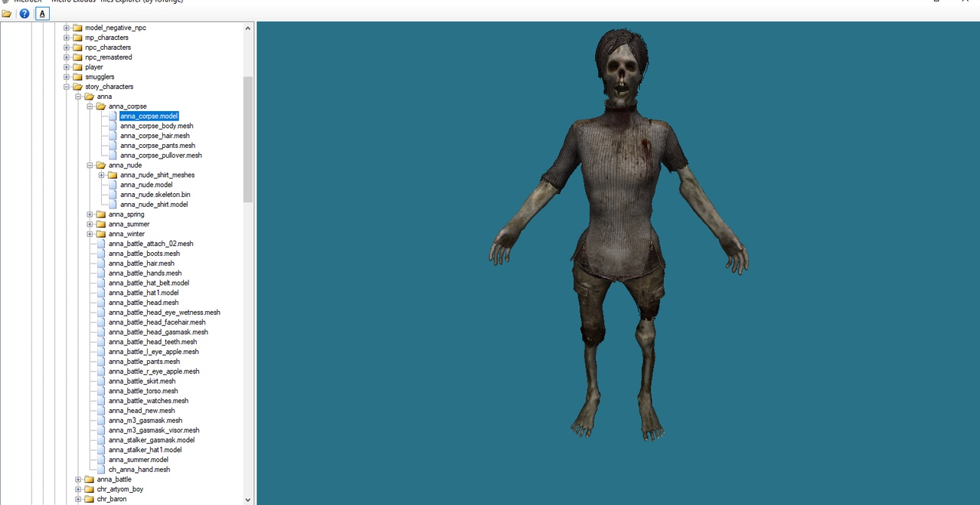This screenshot has width=980, height=505.
Task: Select anna_nude.skeleton.bin file
Action: pos(155,195)
